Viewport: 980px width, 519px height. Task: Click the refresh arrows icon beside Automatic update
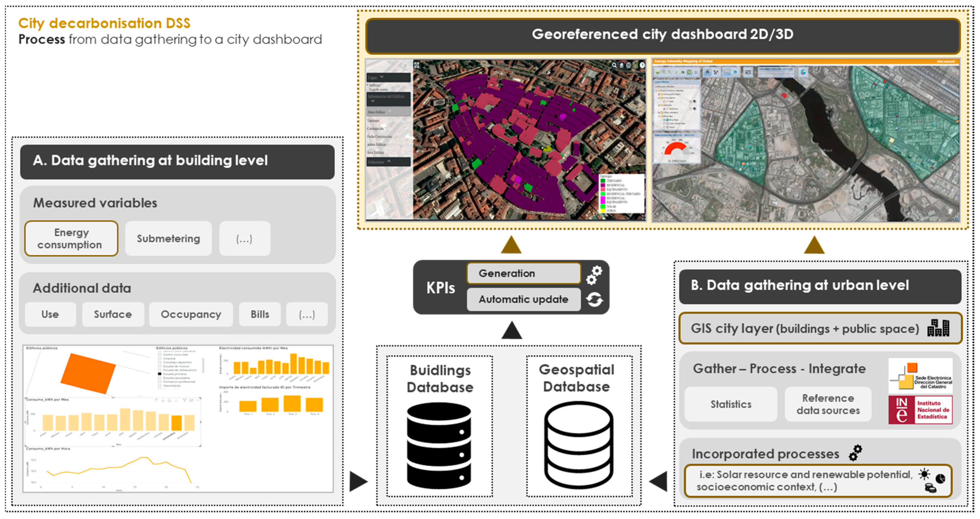pos(594,300)
